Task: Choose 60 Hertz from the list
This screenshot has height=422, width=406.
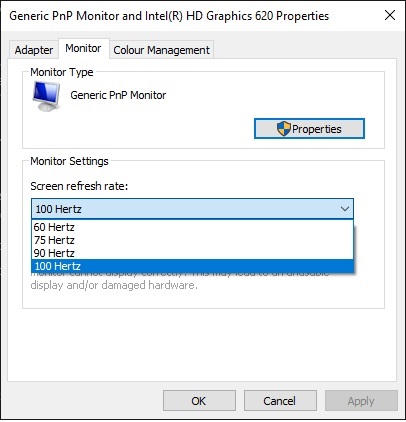Action: (192, 227)
